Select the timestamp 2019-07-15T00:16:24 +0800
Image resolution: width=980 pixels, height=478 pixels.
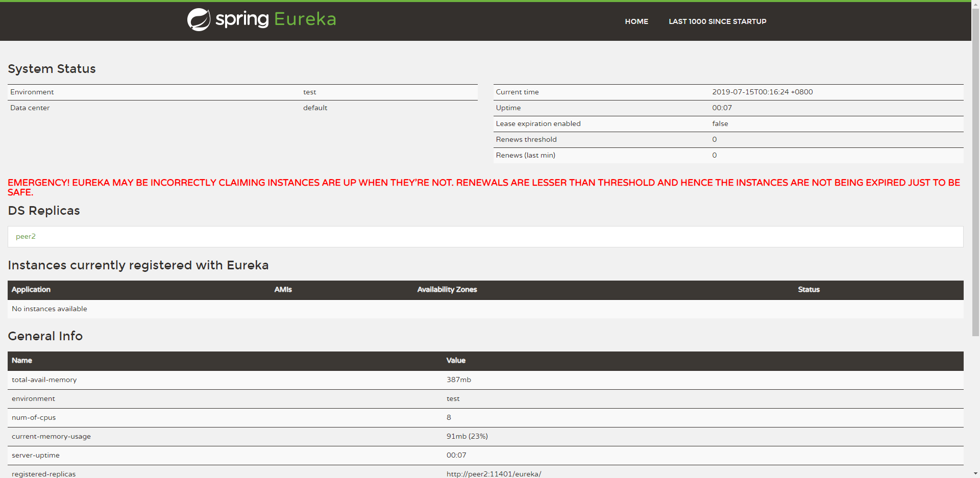[x=763, y=92]
